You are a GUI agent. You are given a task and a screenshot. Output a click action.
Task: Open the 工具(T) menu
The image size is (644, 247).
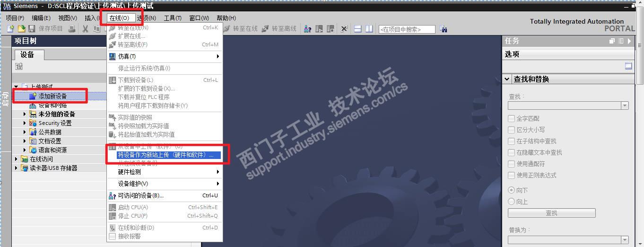(173, 18)
